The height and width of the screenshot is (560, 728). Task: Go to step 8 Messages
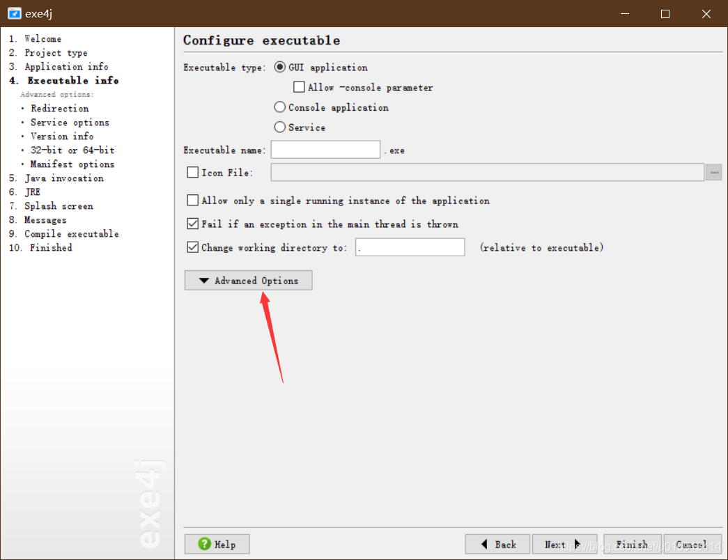tap(38, 220)
